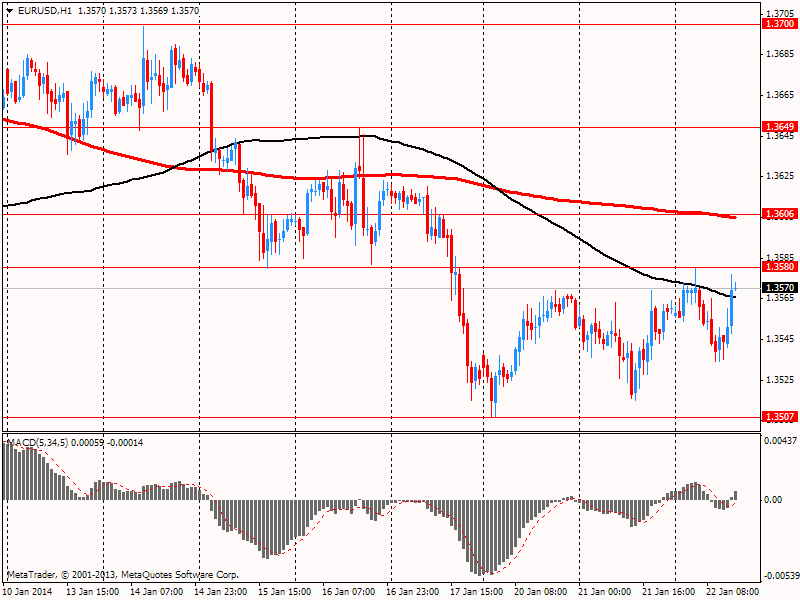
Task: Click the current price 1.3570 black label
Action: (x=781, y=288)
